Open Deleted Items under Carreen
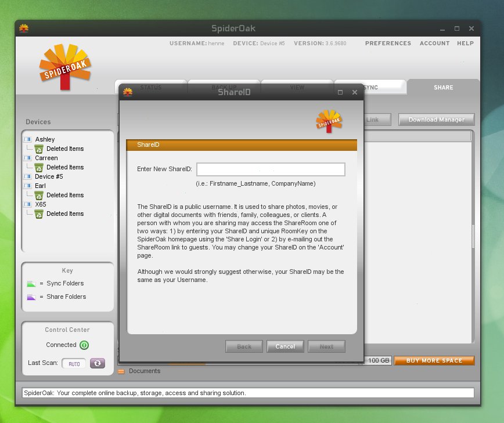 65,167
